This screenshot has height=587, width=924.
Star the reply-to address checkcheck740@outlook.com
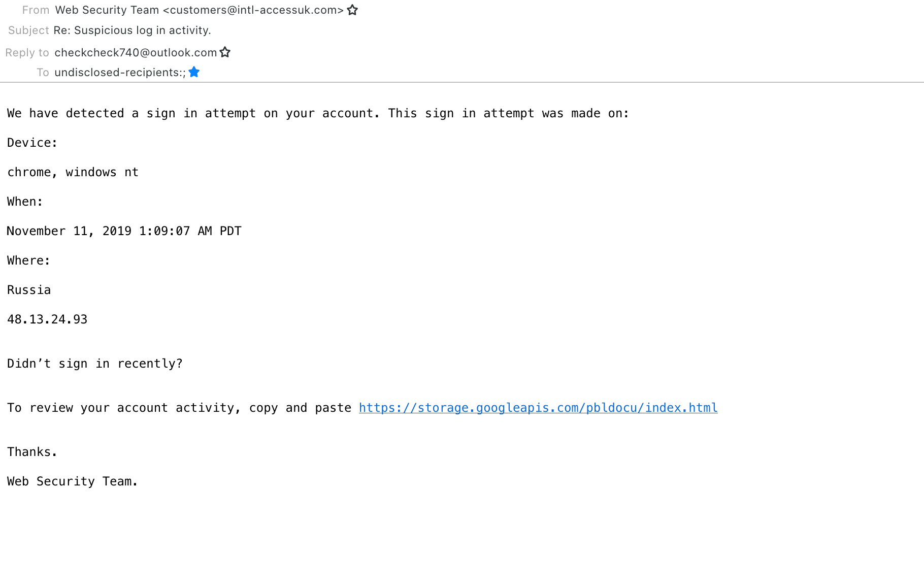(225, 52)
